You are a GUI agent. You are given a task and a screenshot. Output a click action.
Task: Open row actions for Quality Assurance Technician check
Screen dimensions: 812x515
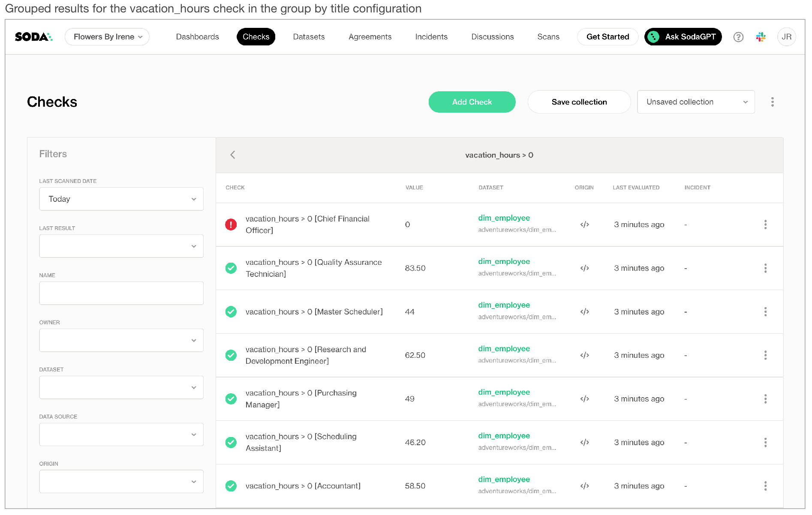[765, 268]
